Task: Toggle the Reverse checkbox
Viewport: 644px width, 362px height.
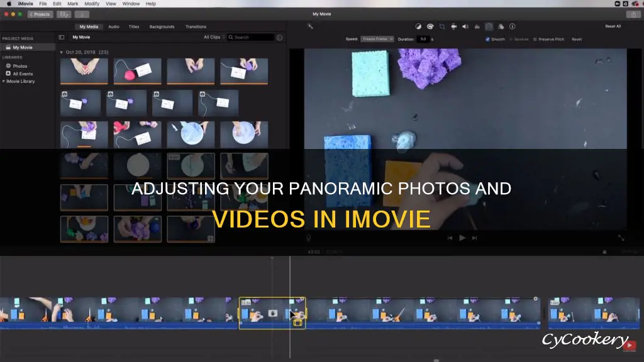Action: click(511, 40)
